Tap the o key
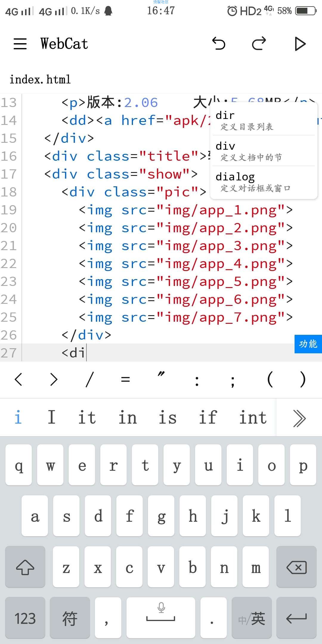322x644 pixels. (x=272, y=465)
